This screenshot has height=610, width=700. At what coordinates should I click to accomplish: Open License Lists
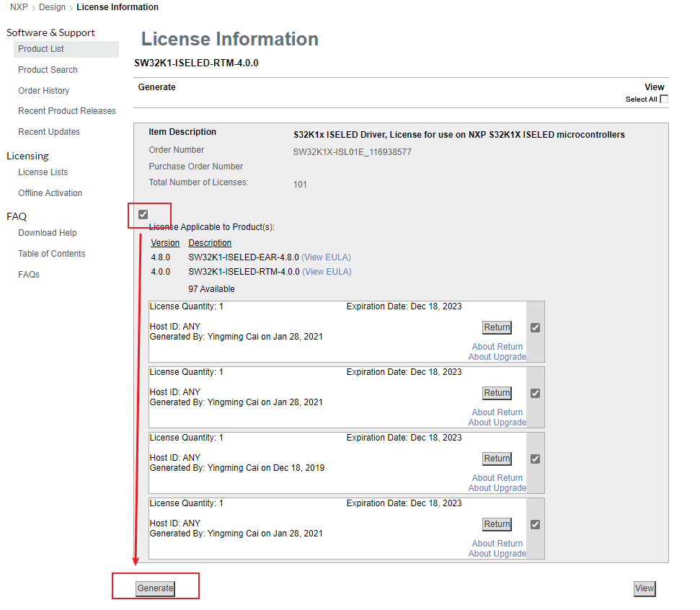coord(43,172)
